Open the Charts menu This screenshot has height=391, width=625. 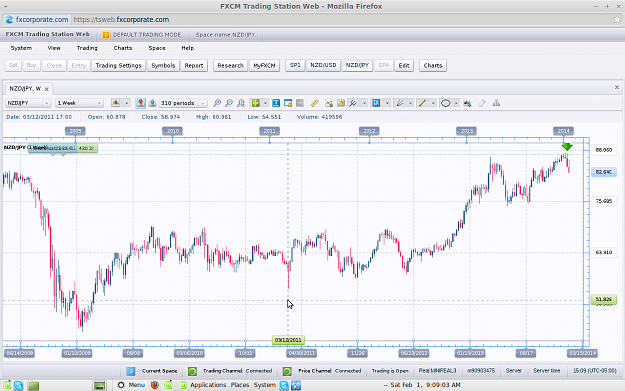(122, 48)
